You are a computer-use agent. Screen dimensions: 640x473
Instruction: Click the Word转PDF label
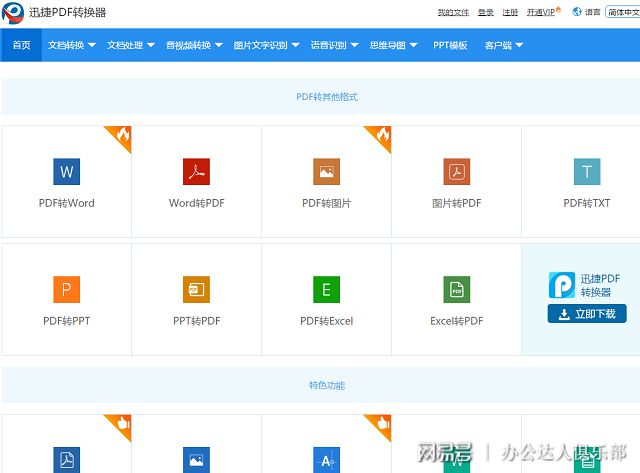tap(196, 203)
